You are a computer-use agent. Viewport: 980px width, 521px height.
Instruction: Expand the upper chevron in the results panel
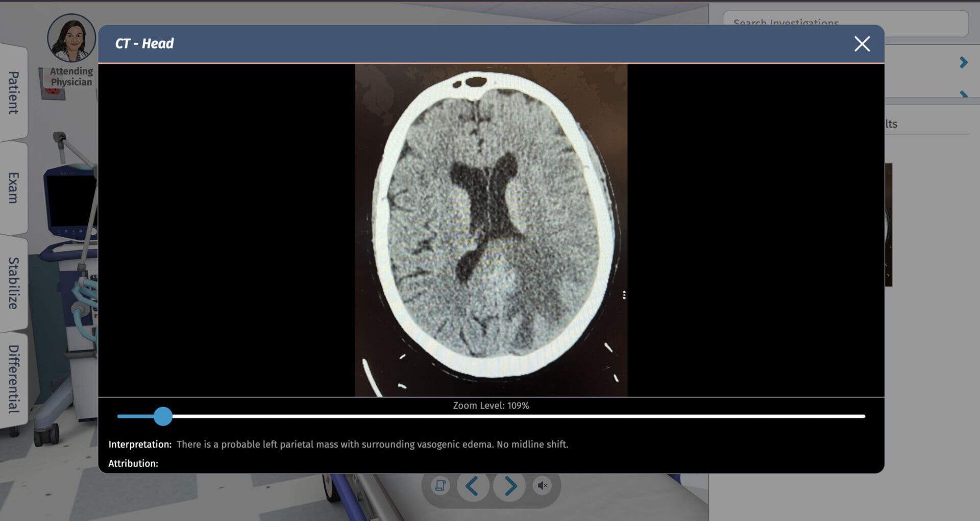(x=963, y=62)
